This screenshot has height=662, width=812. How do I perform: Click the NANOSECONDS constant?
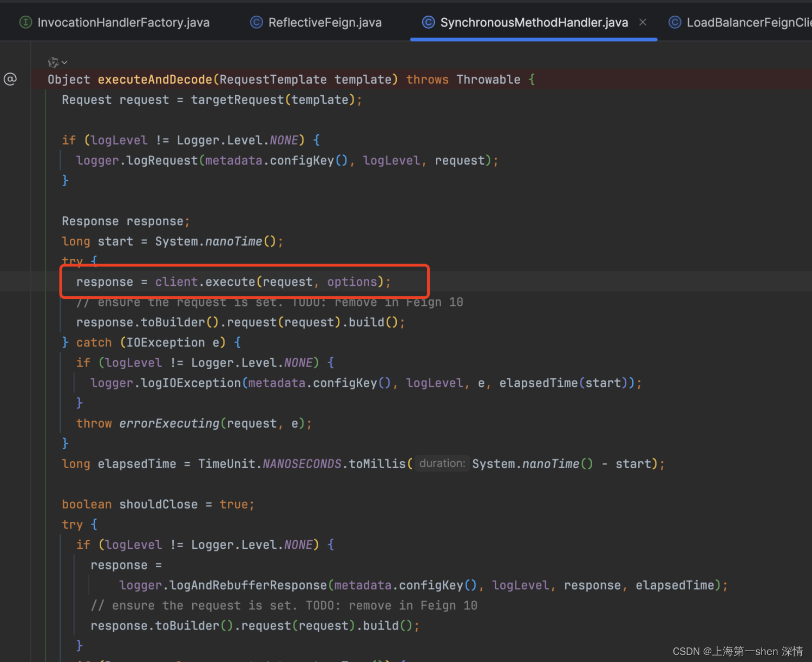pos(302,464)
